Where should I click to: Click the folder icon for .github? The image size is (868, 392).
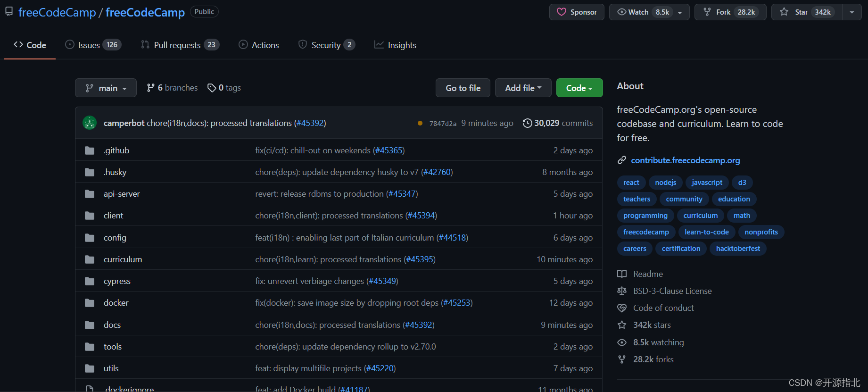pyautogui.click(x=90, y=150)
